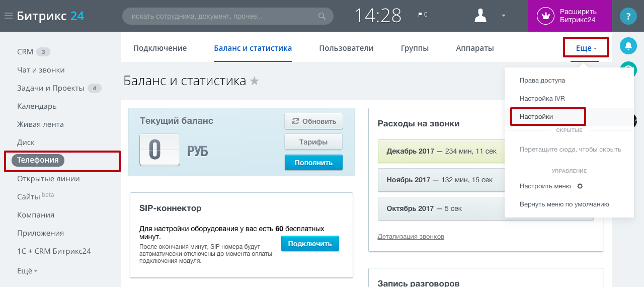Expand the user profile dropdown arrow
This screenshot has height=287, width=644.
pos(503,16)
